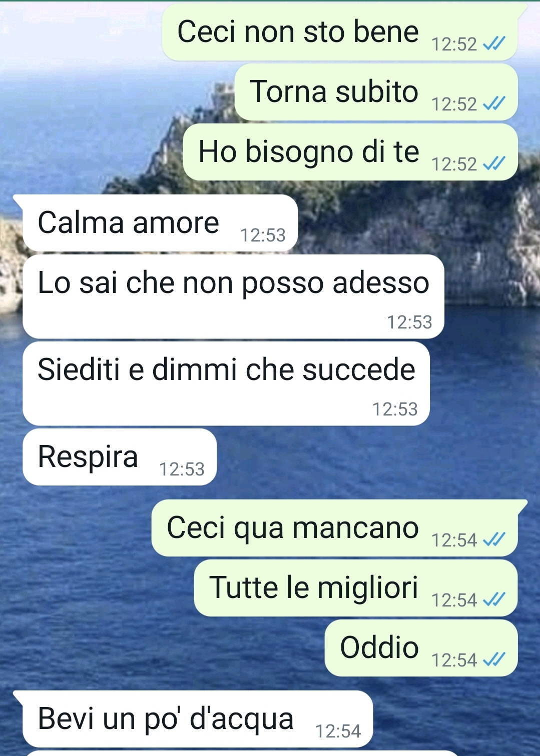Image resolution: width=540 pixels, height=756 pixels.
Task: Tap the 'Ho bisogno di te' message
Action: pos(350,152)
